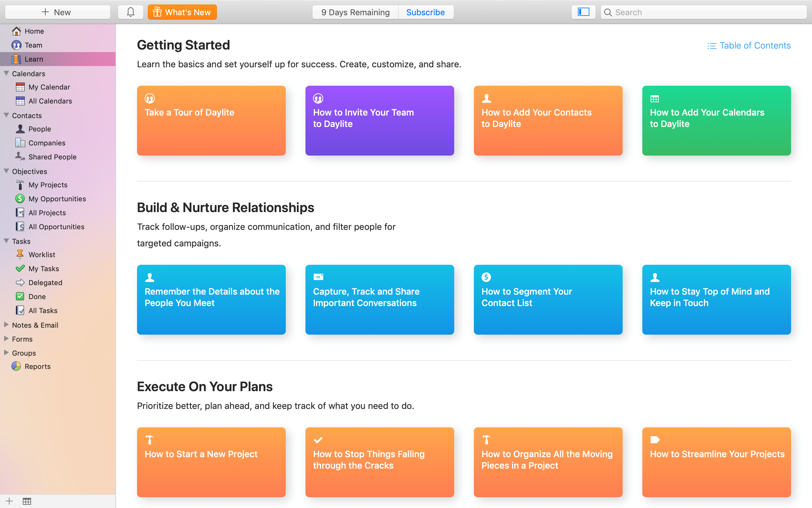Click 9 Days Remaining button
The image size is (812, 508).
coord(355,12)
